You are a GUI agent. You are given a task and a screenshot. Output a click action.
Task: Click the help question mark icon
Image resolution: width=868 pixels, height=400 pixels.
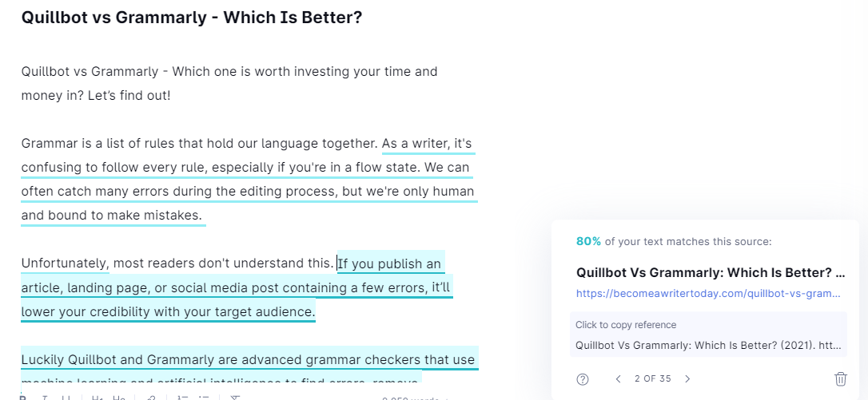583,378
